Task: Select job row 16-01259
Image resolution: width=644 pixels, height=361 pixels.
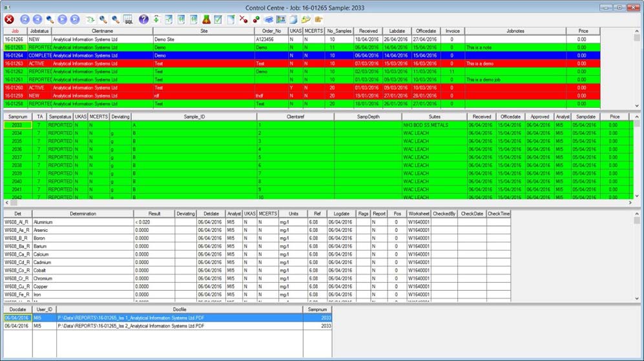Action: [x=302, y=96]
